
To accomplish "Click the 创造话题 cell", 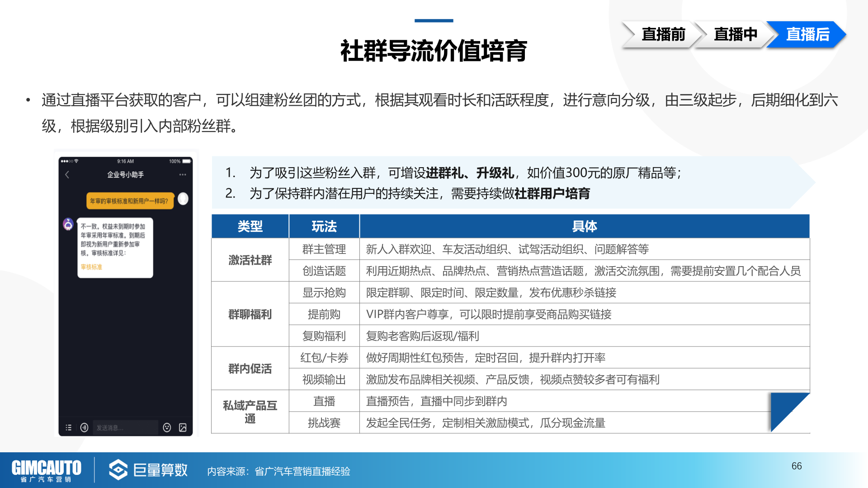I will tap(324, 271).
